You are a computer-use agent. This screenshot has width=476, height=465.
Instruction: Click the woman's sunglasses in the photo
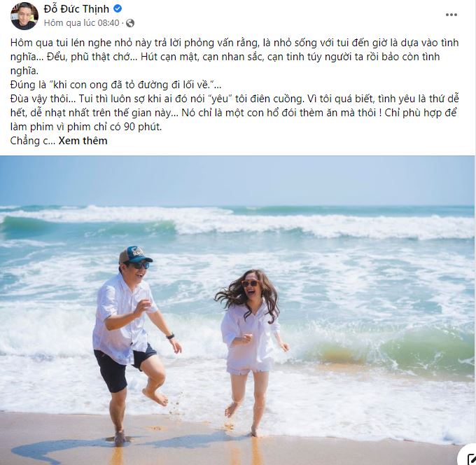coord(250,284)
